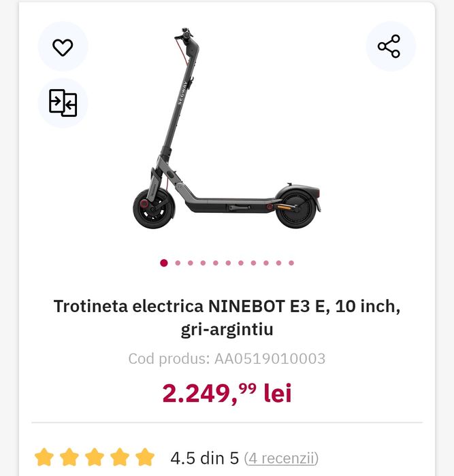Screen dimensions: 454x476
Task: Click the fifth gold rating star
Action: point(145,457)
